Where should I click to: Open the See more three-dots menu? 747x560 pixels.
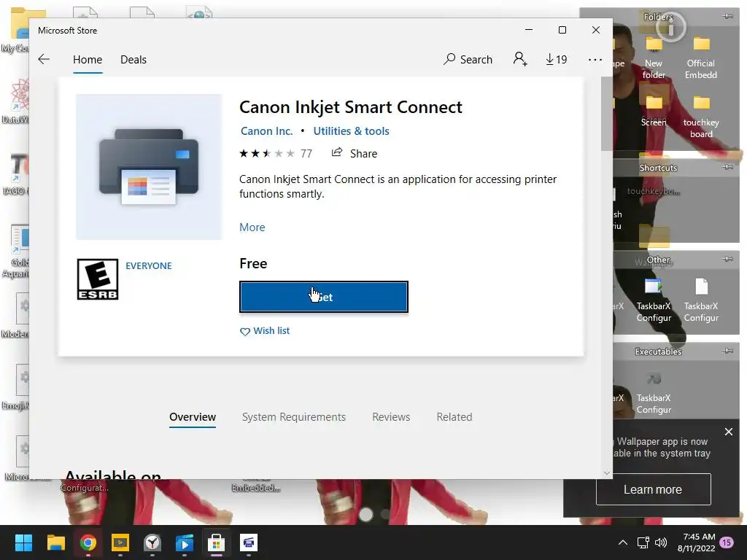[595, 60]
